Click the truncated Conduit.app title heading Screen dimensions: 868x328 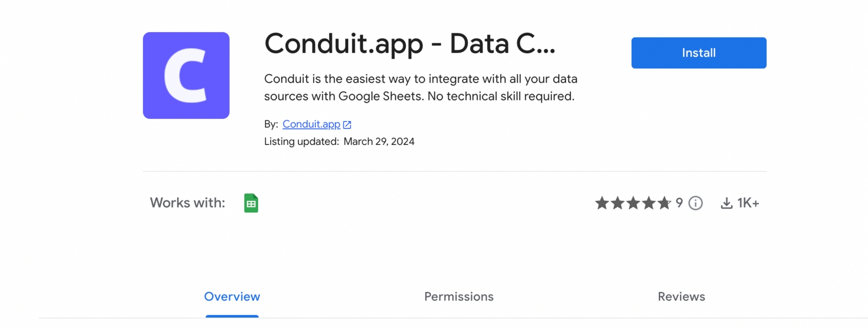(x=410, y=43)
